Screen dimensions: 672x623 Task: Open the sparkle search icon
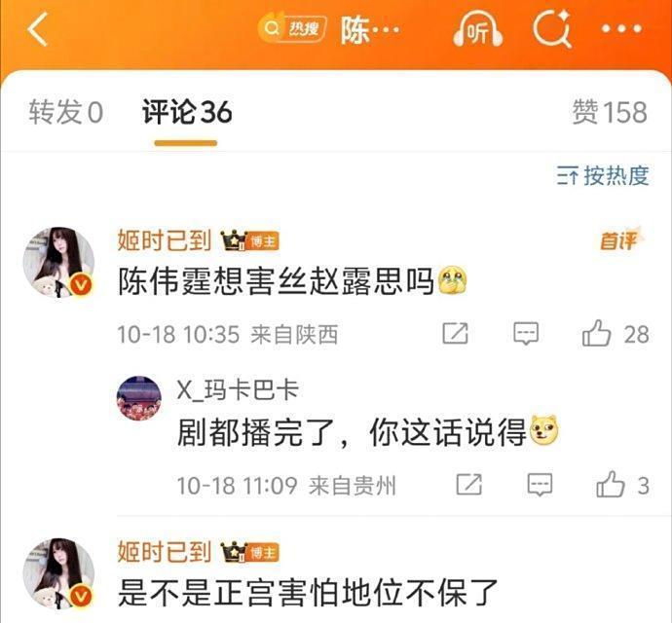pyautogui.click(x=553, y=28)
